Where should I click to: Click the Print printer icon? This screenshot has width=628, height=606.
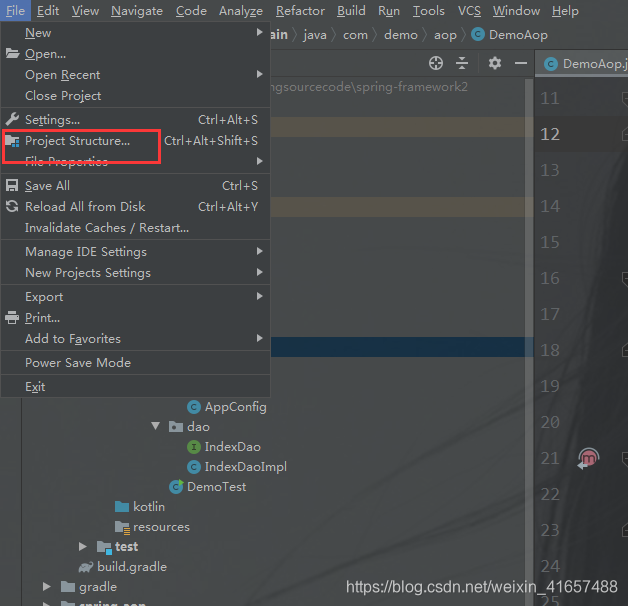click(x=12, y=318)
